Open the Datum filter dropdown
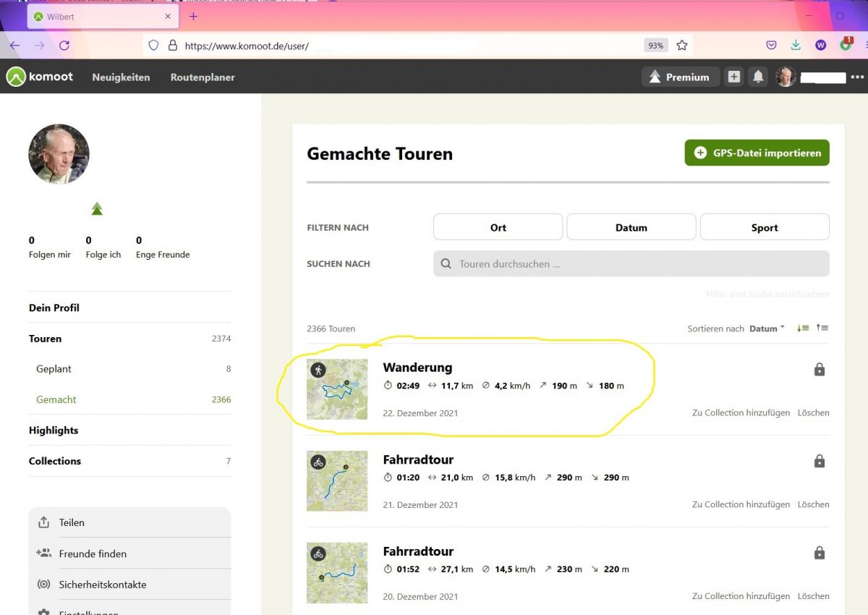 point(631,227)
